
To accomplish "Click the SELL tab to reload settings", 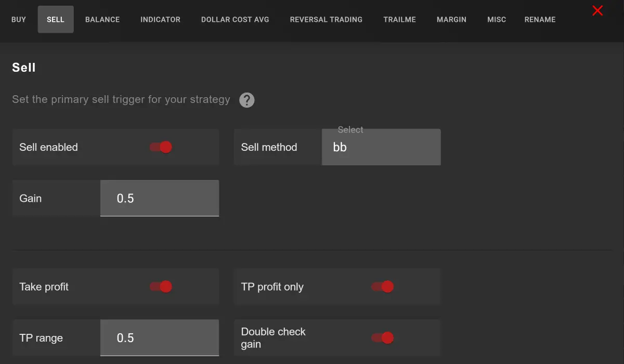I will 55,19.
